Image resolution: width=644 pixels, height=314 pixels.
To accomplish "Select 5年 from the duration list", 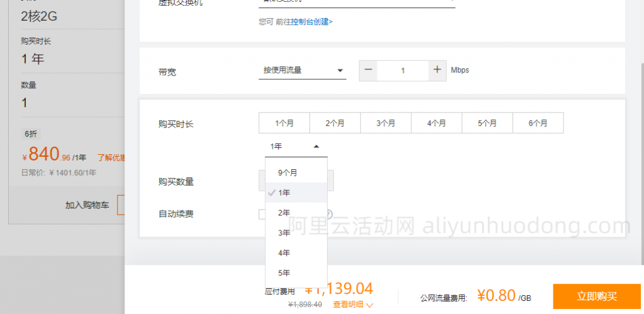I will tap(284, 273).
